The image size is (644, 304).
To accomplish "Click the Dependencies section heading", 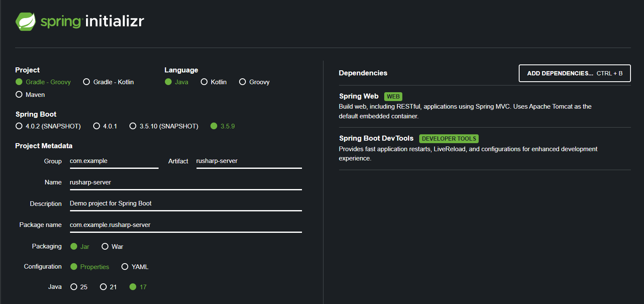I will tap(363, 73).
